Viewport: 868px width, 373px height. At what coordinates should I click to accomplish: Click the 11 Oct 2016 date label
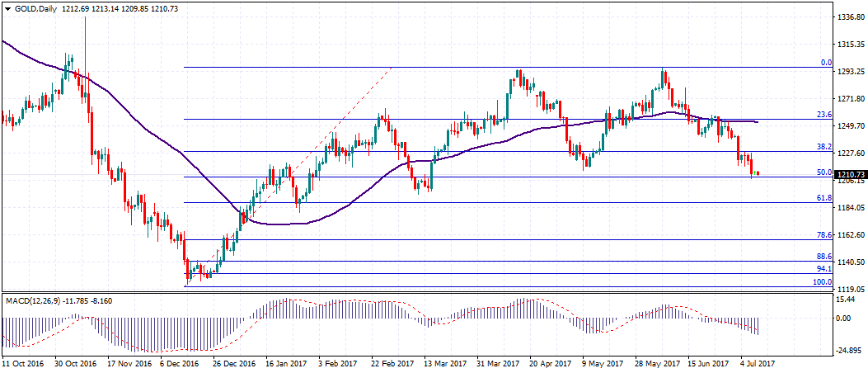[22, 363]
